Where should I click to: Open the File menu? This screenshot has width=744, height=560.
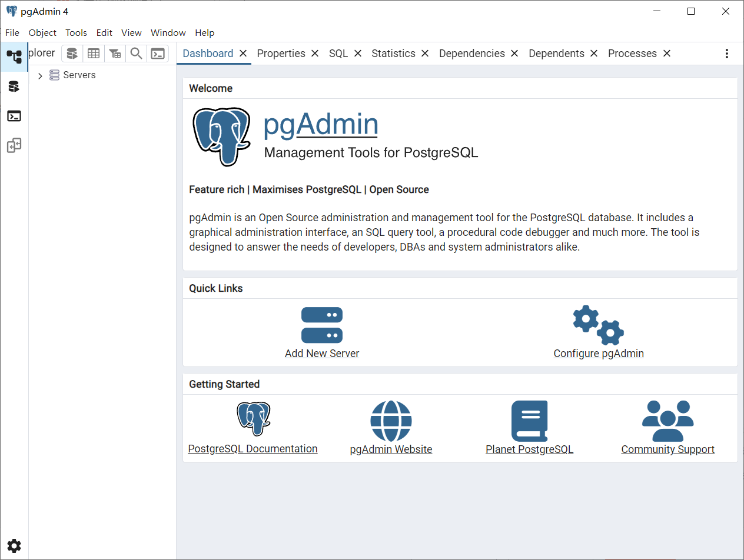(12, 33)
